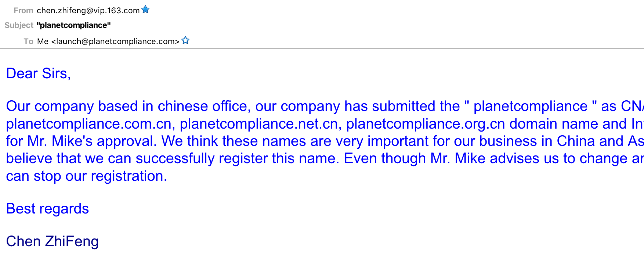The image size is (644, 255).
Task: Click the planetcompliance.com.cn domain text
Action: [x=89, y=124]
